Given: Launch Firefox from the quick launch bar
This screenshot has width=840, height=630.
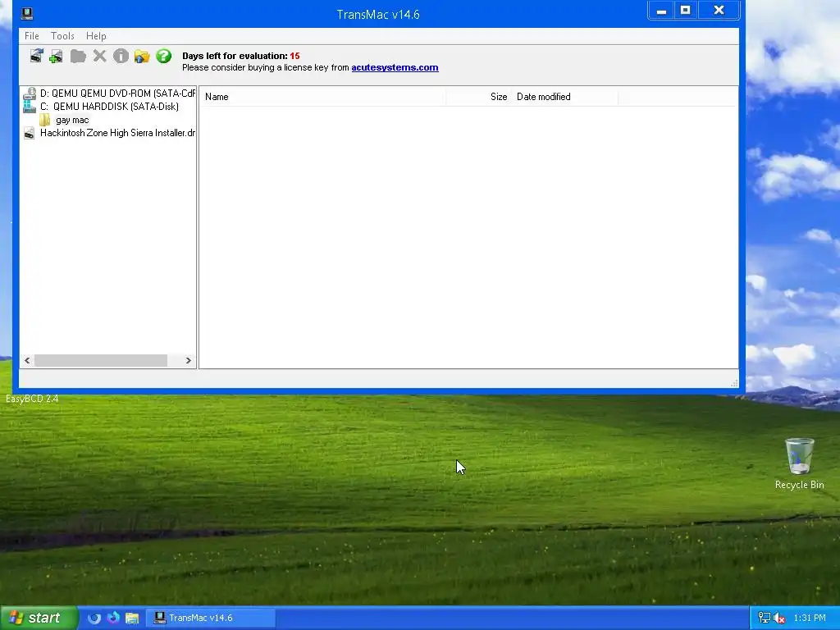Looking at the screenshot, I should tap(113, 619).
